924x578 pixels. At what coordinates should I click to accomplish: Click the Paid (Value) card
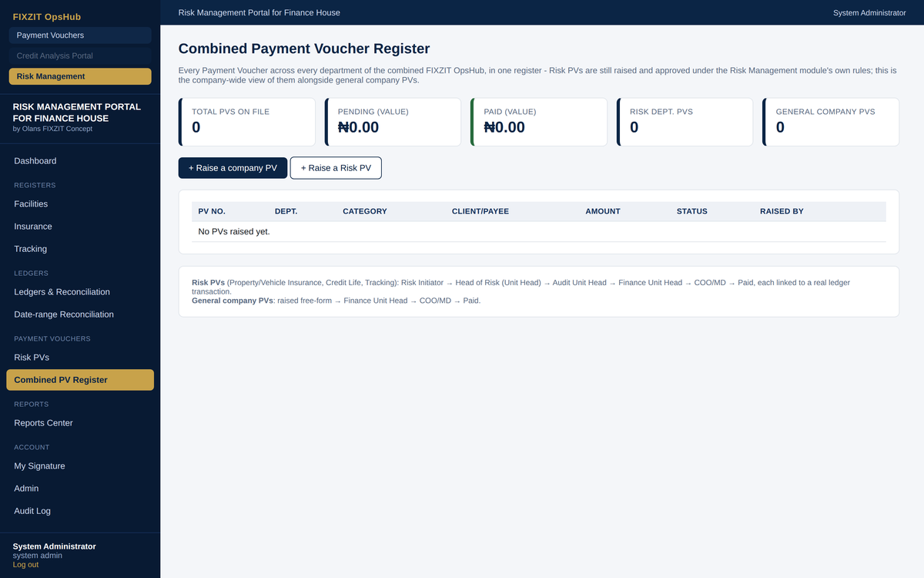(539, 122)
